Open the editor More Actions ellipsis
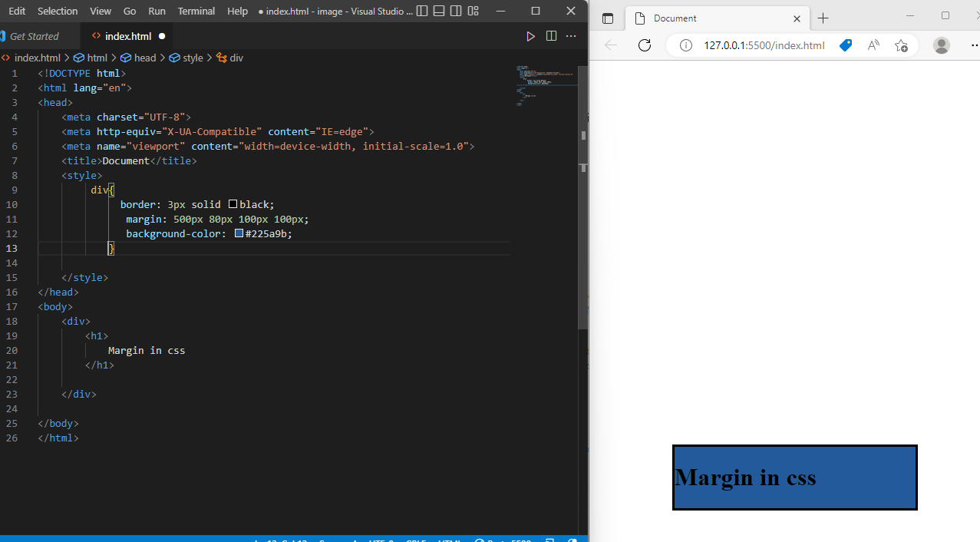Viewport: 980px width, 542px height. pos(571,36)
